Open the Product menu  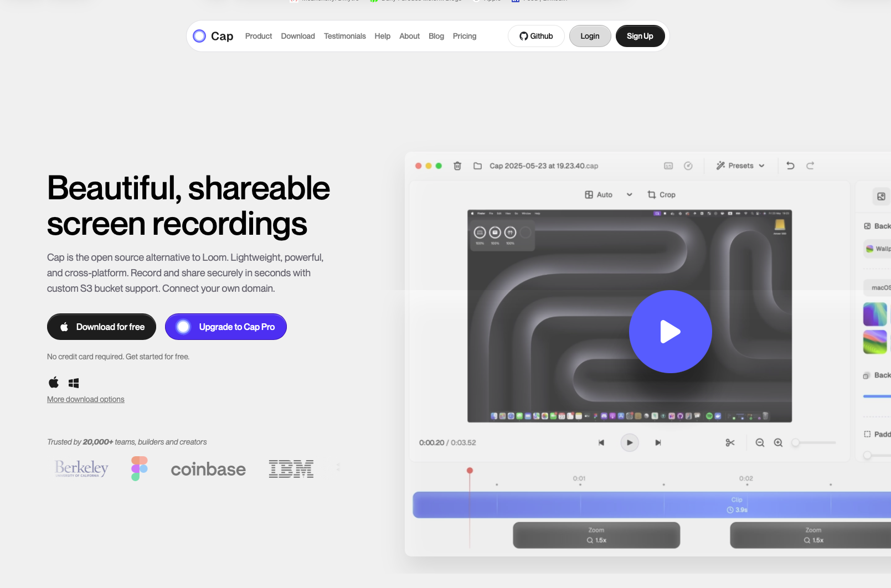click(x=259, y=36)
